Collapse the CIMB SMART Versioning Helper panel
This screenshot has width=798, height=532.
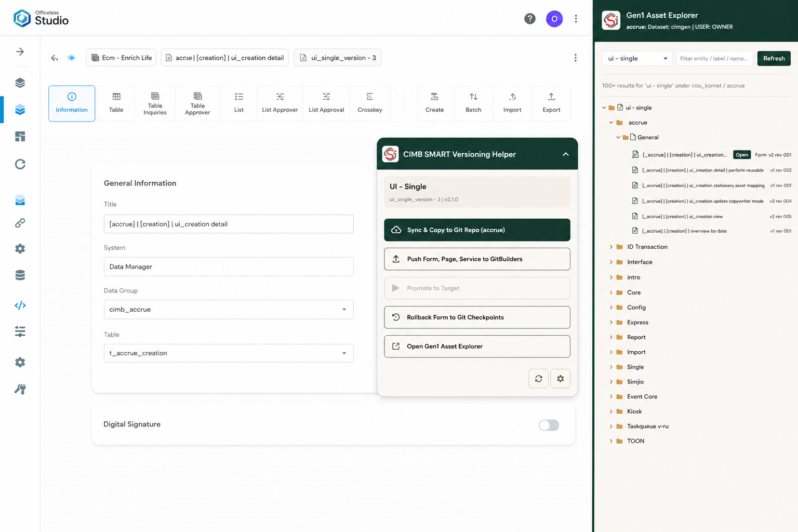pyautogui.click(x=565, y=154)
